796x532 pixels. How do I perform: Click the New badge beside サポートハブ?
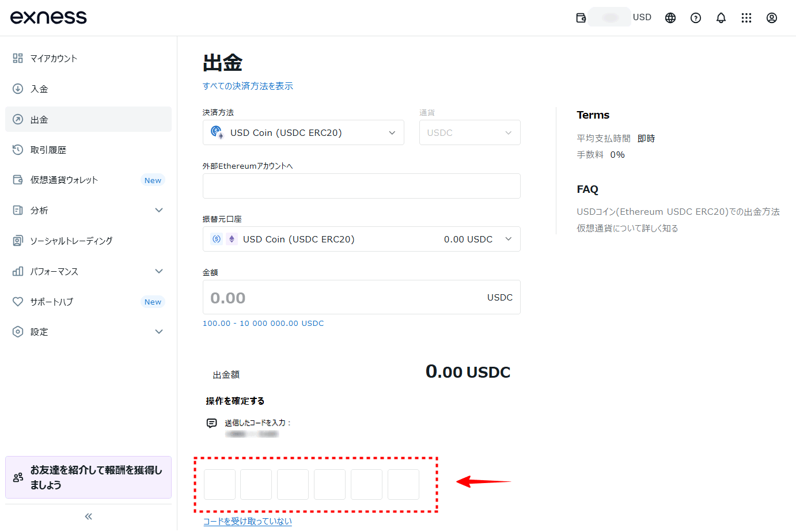coord(153,302)
